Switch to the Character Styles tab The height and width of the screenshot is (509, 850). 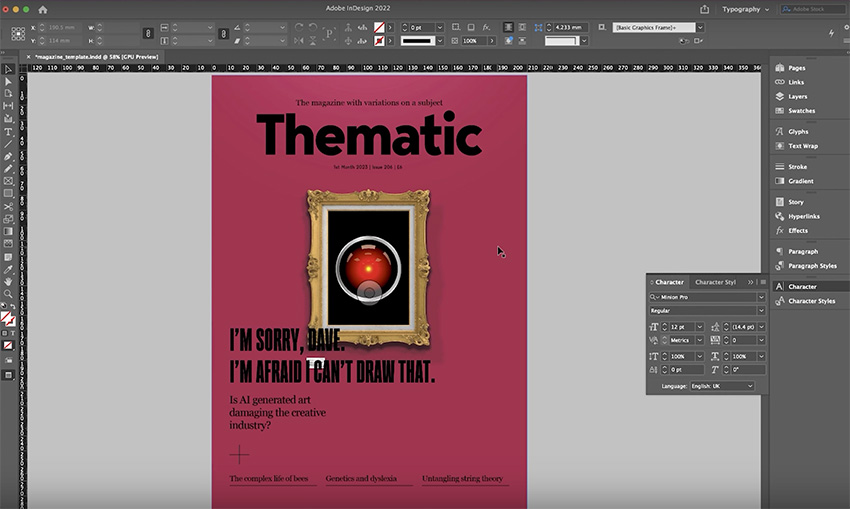715,282
